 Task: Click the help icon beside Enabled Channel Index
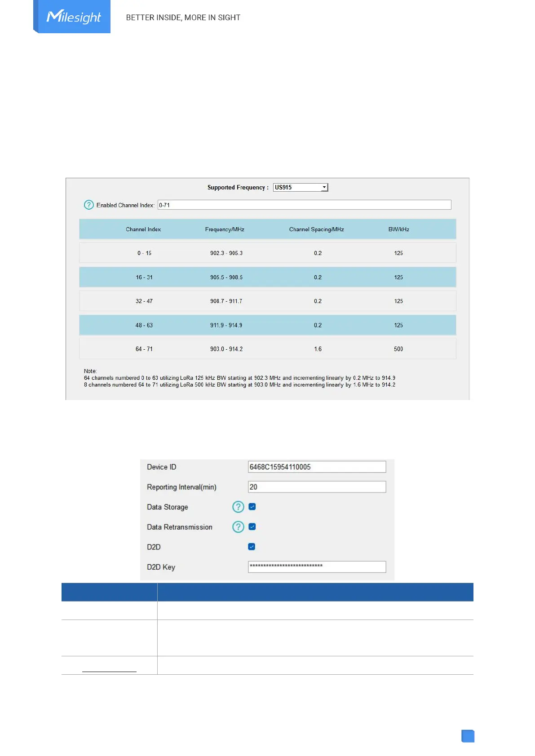(89, 205)
